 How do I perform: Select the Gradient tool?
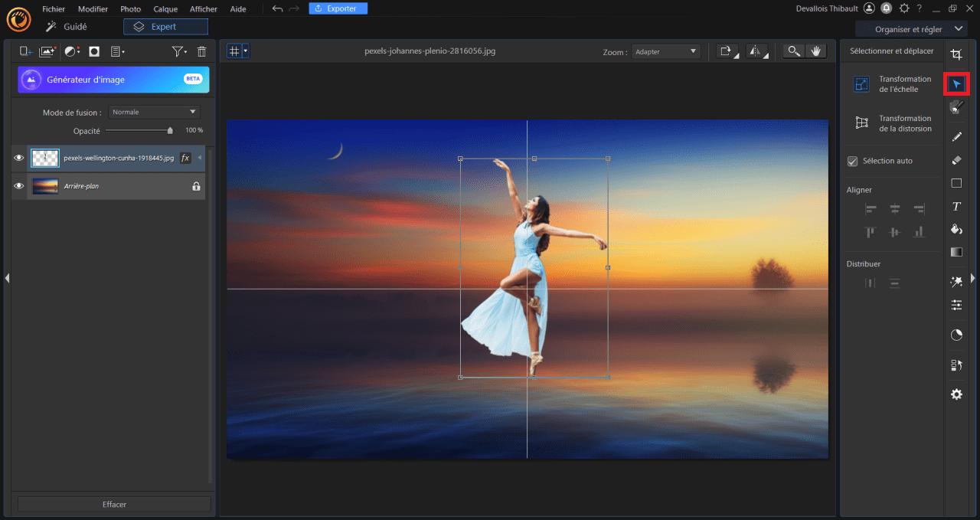click(x=956, y=252)
